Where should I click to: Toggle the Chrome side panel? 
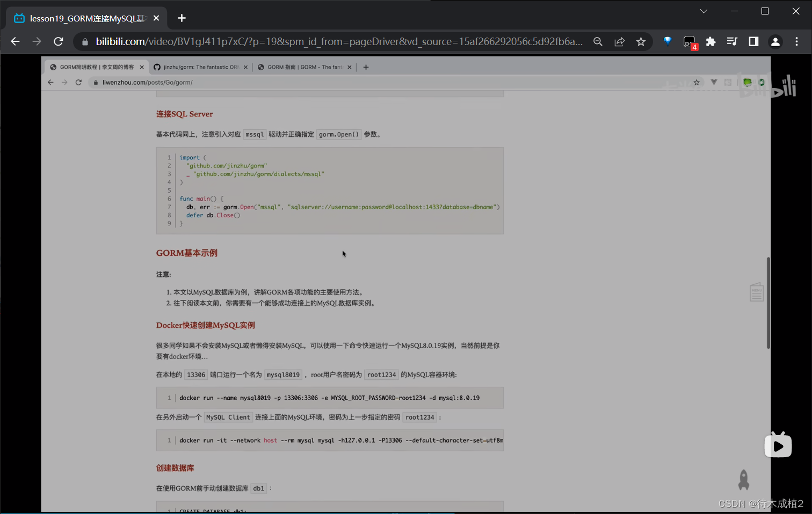753,41
